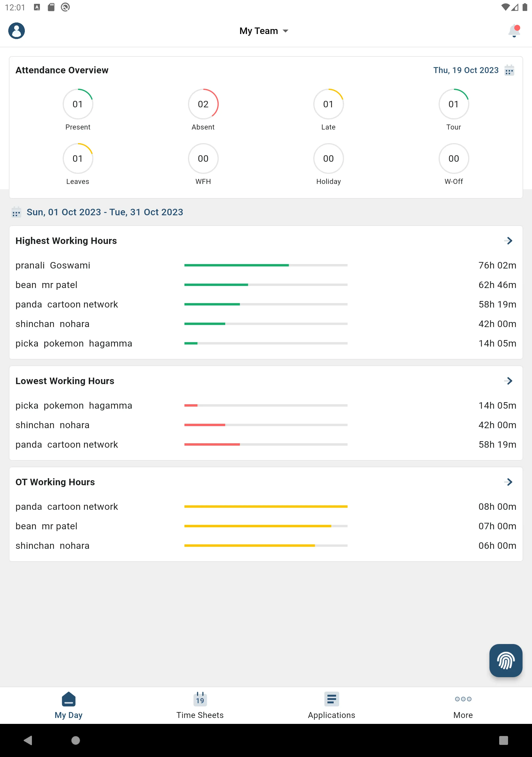Tap Android recent apps button
Viewport: 532px width, 757px height.
503,740
